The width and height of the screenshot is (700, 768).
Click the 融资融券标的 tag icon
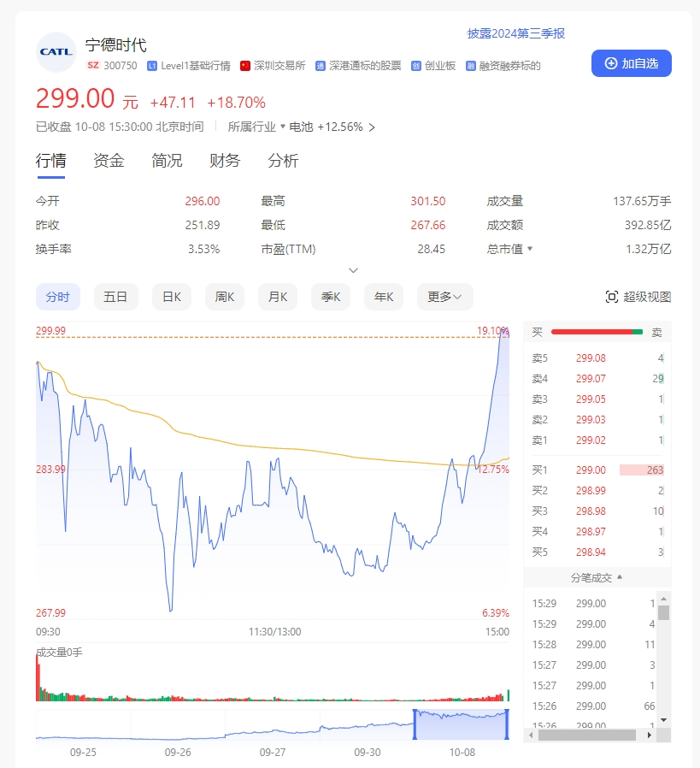point(470,66)
